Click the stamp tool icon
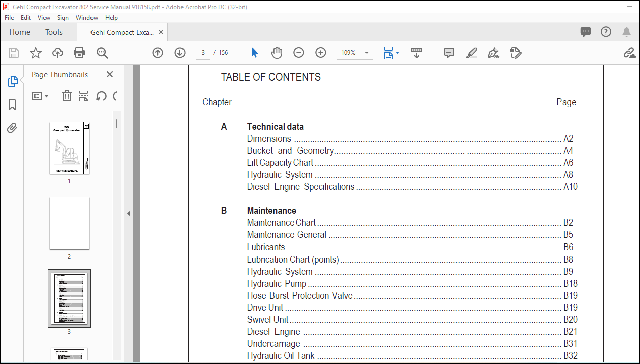Screen dimensions: 640x364 click(515, 53)
